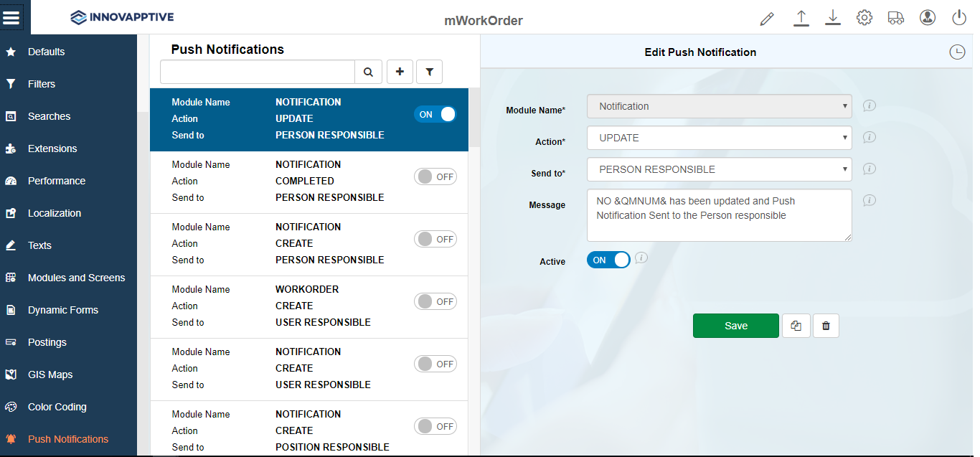Turn on WORKORDER CREATE notification toggle
The width and height of the screenshot is (980, 457).
click(x=435, y=301)
